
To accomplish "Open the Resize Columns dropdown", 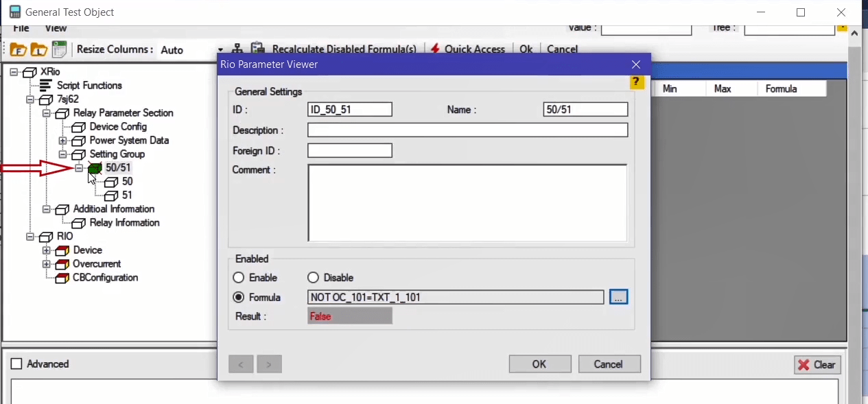I will pyautogui.click(x=220, y=50).
